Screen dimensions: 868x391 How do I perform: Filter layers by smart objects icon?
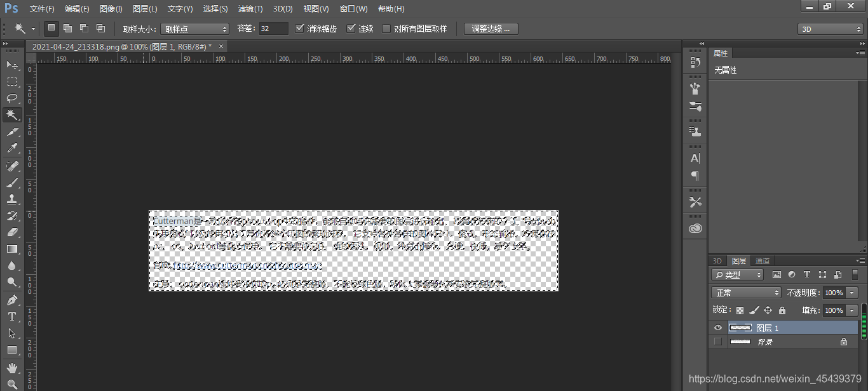click(837, 275)
